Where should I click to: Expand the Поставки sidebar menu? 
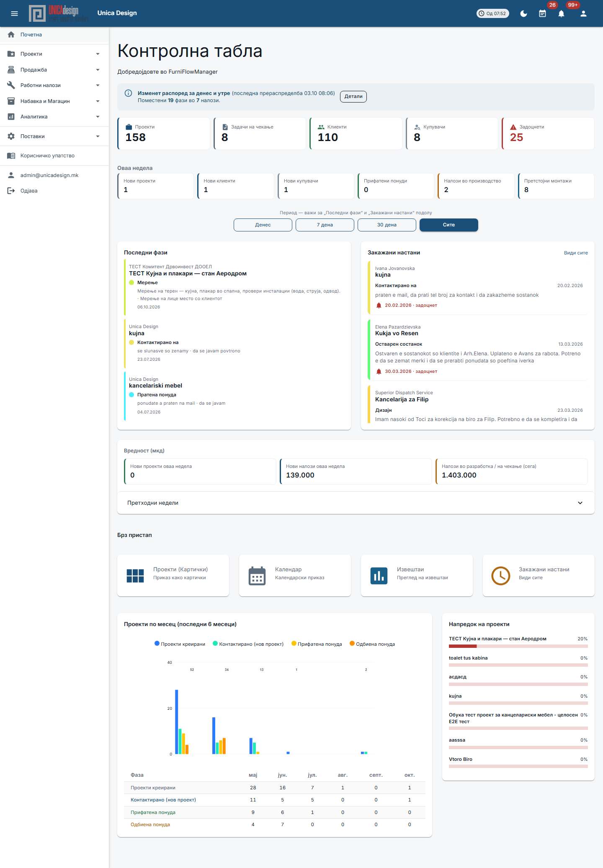coord(54,136)
